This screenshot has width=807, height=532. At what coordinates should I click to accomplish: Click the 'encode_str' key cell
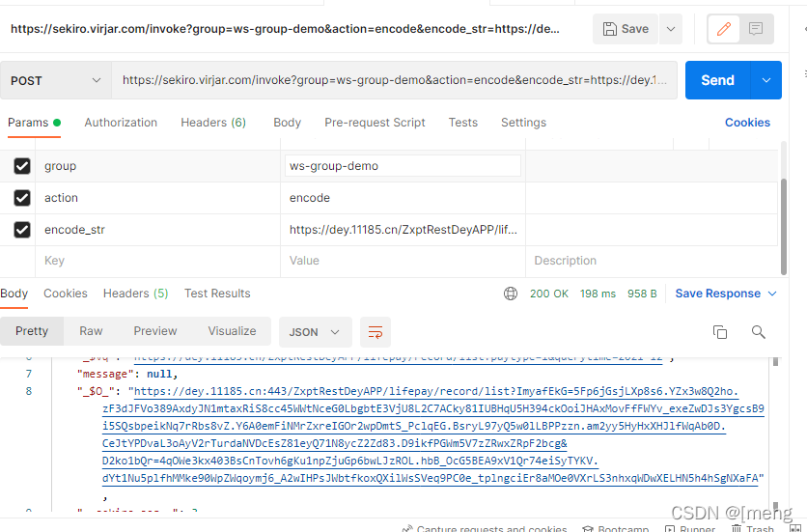157,230
